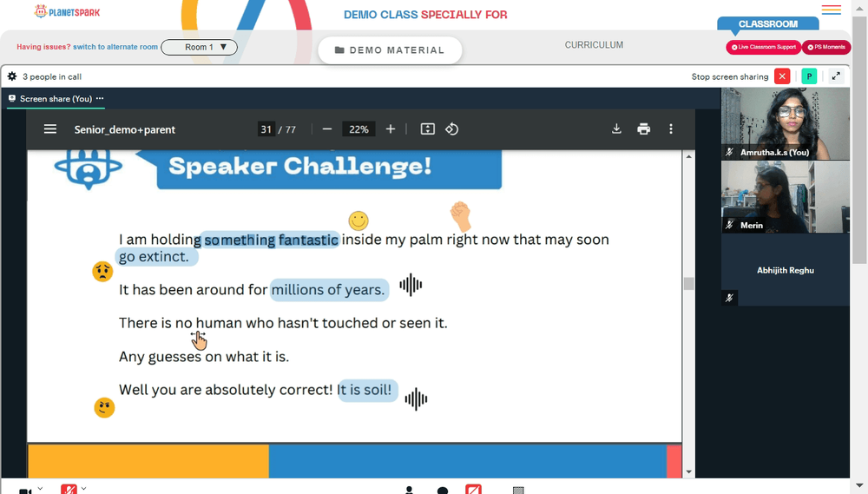
Task: Click switch to alternate room link
Action: coord(115,47)
